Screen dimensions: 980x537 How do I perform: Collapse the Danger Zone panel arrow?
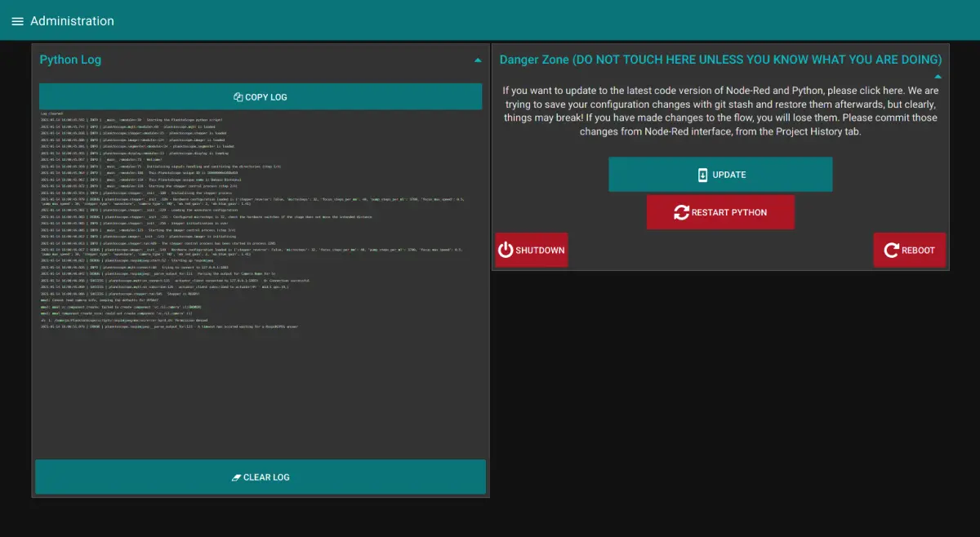pyautogui.click(x=938, y=76)
